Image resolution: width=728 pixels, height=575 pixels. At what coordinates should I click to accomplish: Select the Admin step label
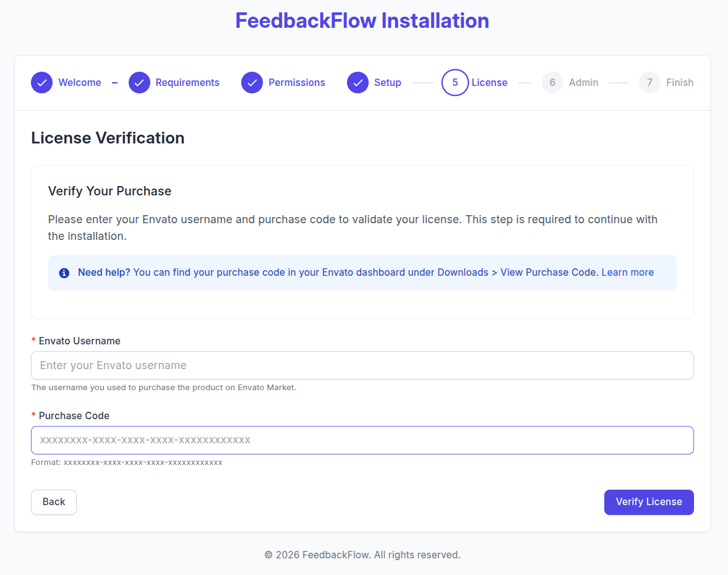click(582, 82)
